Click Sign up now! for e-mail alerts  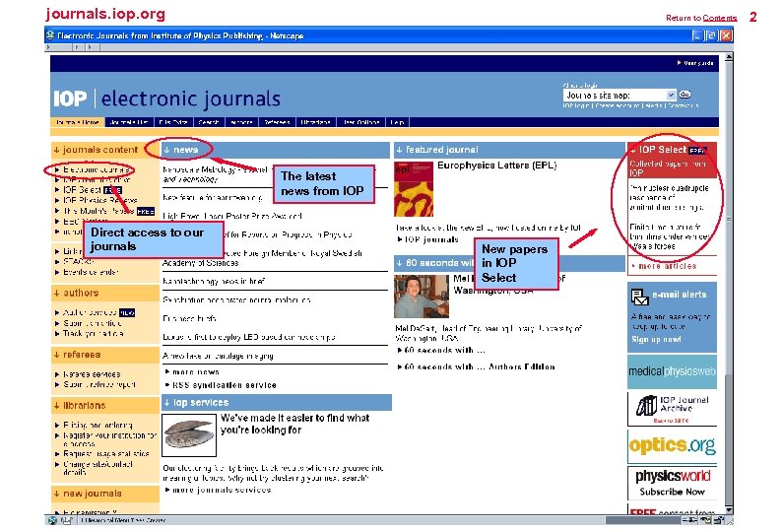coord(656,339)
